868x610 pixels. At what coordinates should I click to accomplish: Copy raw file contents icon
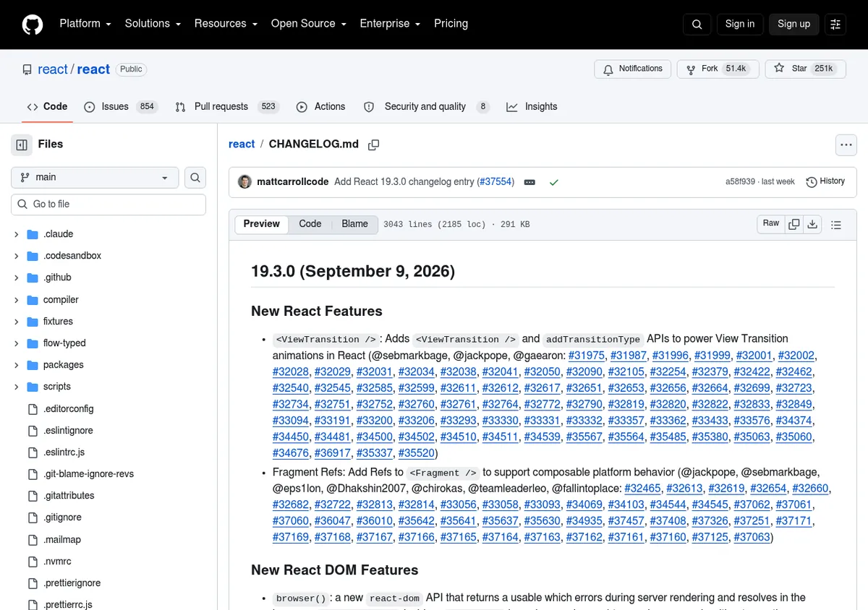tap(794, 224)
